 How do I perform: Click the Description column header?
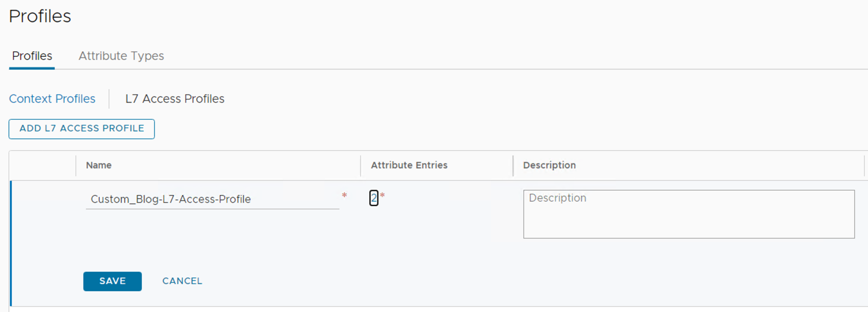coord(549,165)
